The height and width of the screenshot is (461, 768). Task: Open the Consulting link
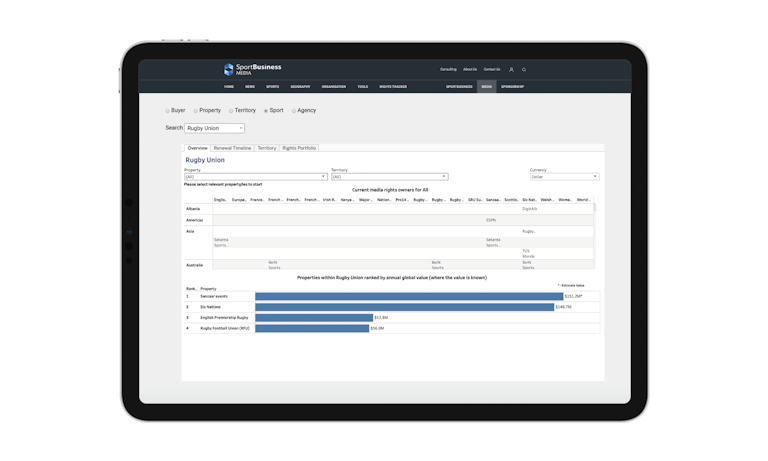(448, 70)
